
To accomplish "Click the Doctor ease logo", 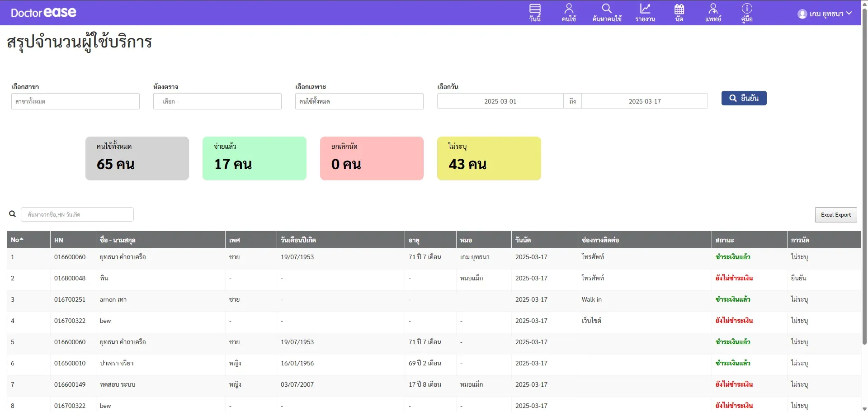I will [x=43, y=13].
